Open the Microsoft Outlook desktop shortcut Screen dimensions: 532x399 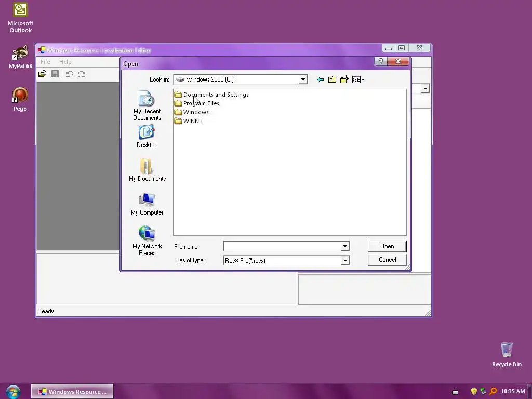tap(20, 18)
